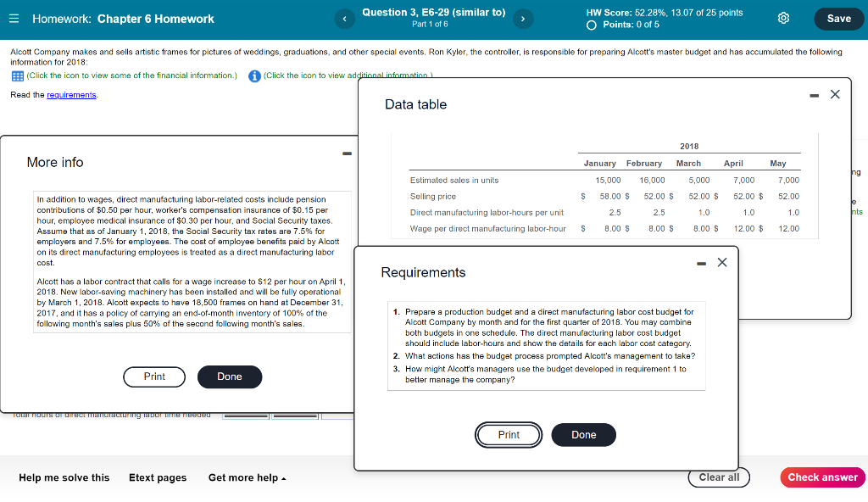
Task: Minimize the More info panel
Action: pyautogui.click(x=346, y=153)
